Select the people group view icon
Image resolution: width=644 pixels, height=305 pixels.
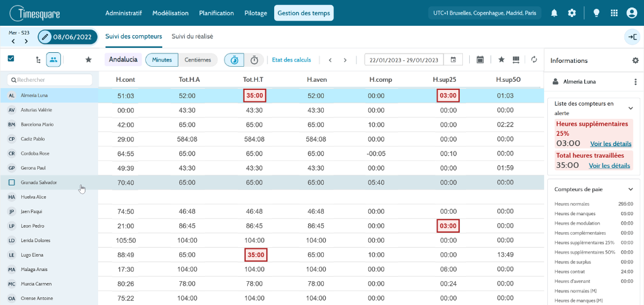point(54,60)
